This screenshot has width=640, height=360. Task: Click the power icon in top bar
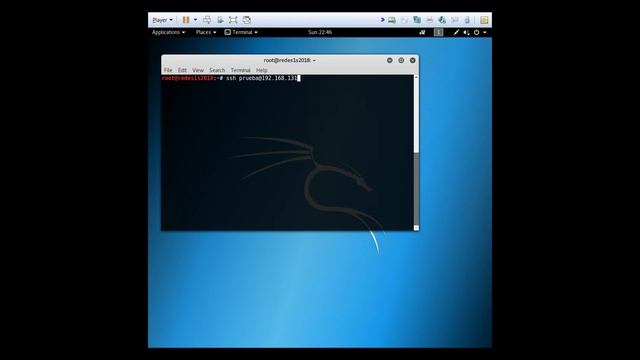[476, 32]
